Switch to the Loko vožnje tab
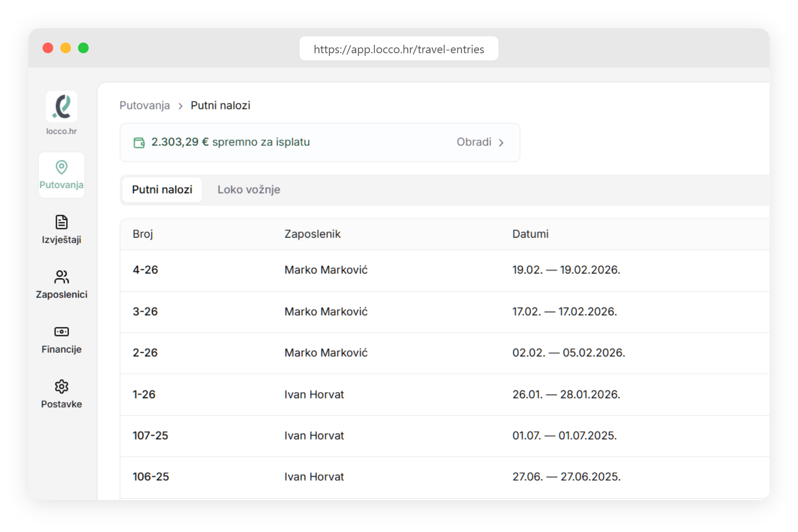 (249, 190)
